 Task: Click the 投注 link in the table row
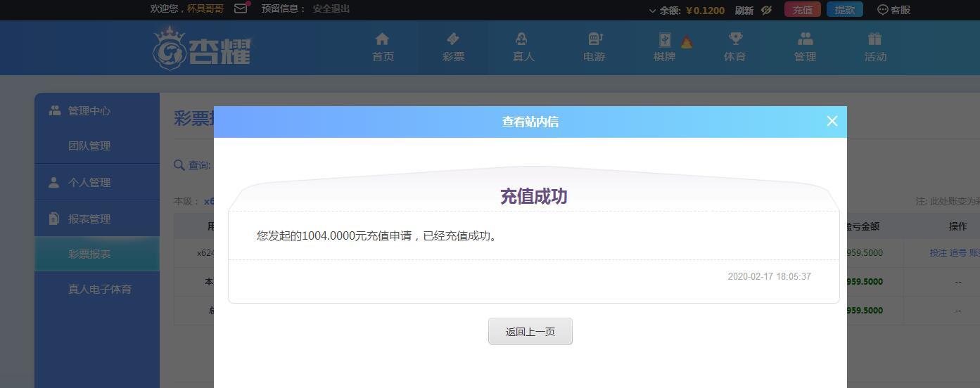point(938,253)
